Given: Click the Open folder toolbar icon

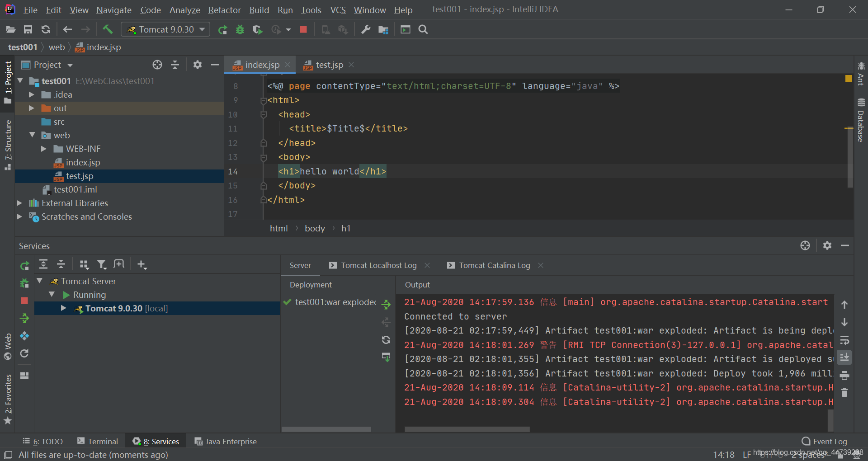Looking at the screenshot, I should tap(11, 30).
